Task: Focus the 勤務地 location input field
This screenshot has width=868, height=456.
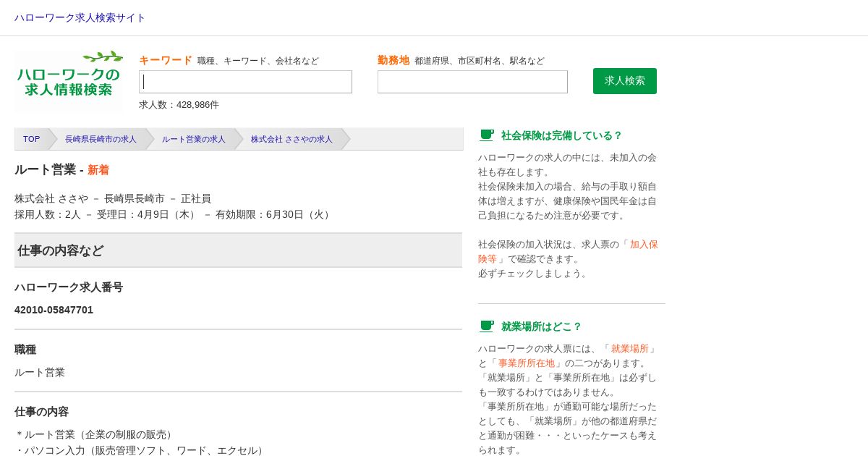Action: [472, 82]
